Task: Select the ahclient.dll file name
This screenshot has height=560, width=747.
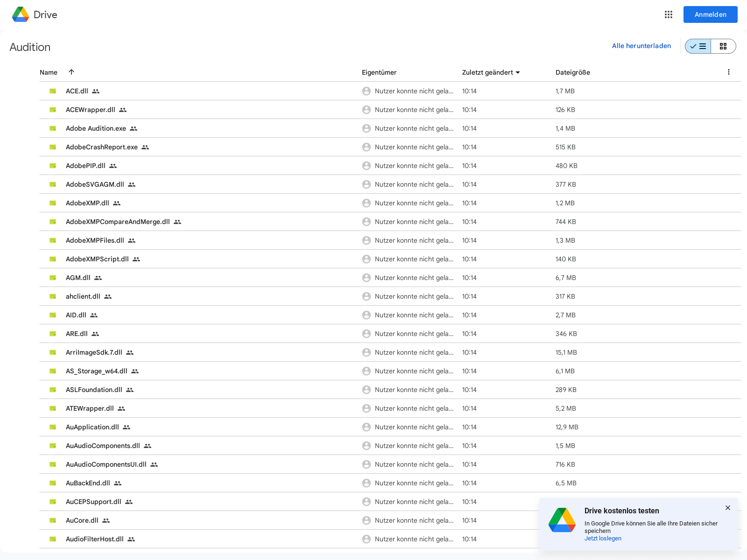Action: coord(83,296)
